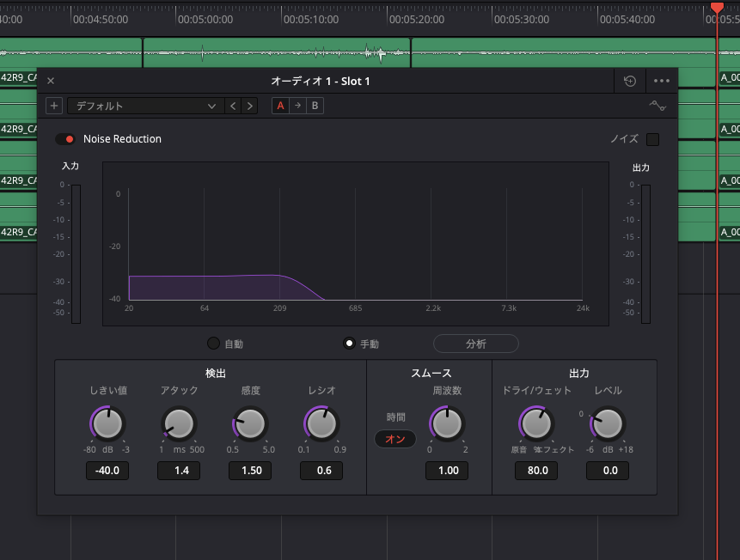740x560 pixels.
Task: Toggle the 時間 オン button
Action: click(395, 439)
